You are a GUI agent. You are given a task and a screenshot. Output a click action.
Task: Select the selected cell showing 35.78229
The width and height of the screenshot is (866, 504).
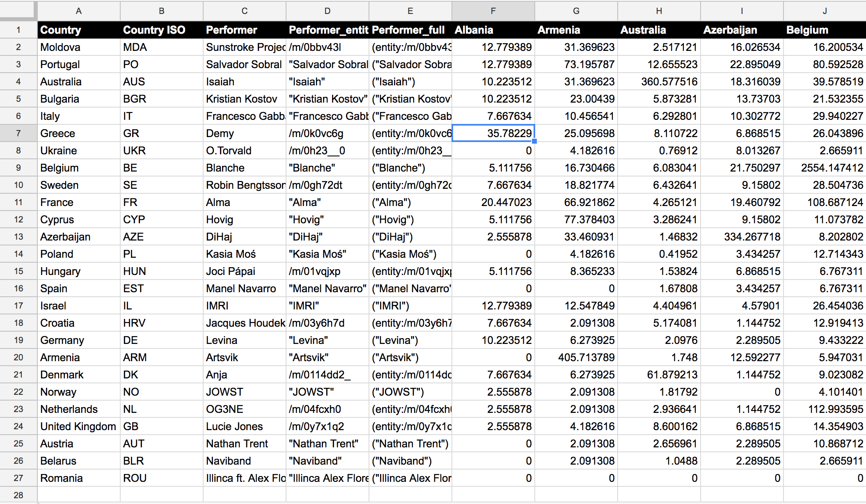(x=493, y=133)
